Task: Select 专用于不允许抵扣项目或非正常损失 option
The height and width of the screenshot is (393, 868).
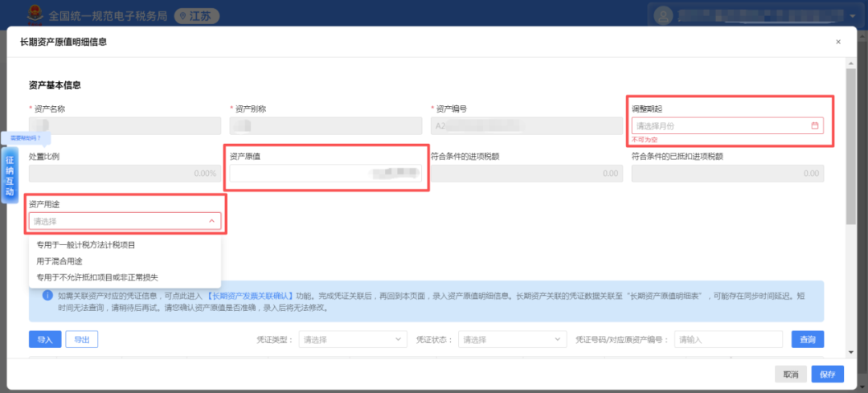Action: click(125, 276)
